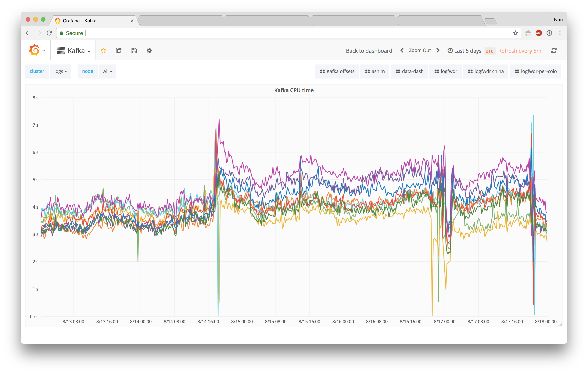Click the 8/15 16:00 x-axis label
This screenshot has width=588, height=374.
click(x=309, y=321)
